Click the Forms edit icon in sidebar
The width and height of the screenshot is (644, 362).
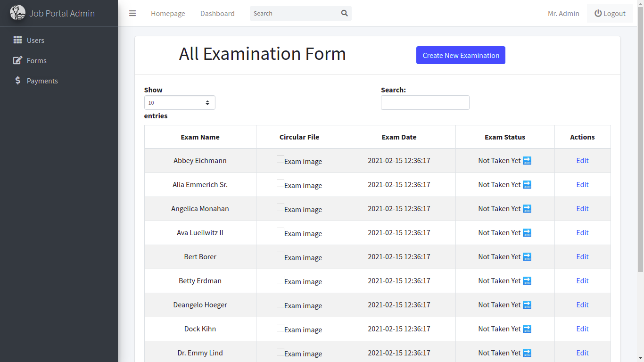[x=17, y=60]
